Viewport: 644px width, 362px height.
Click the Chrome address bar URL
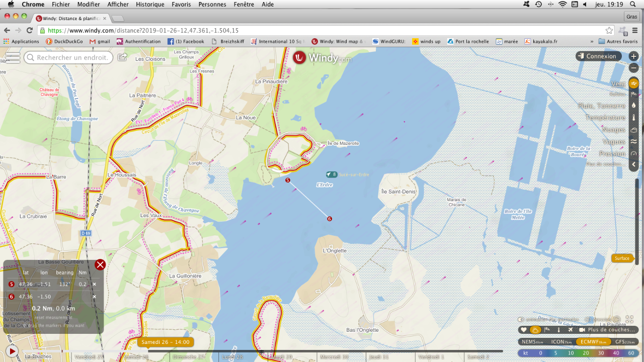coord(143,30)
